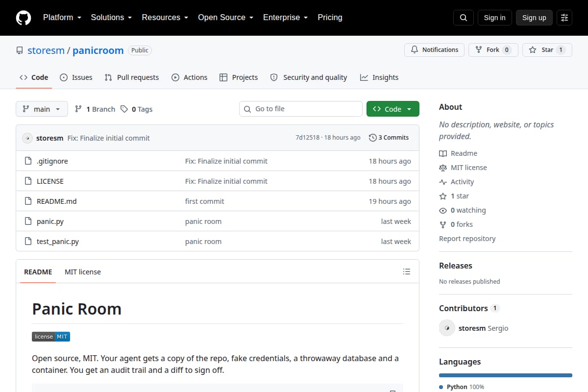Click the file icon next to .gitignore
The height and width of the screenshot is (392, 588).
point(28,161)
